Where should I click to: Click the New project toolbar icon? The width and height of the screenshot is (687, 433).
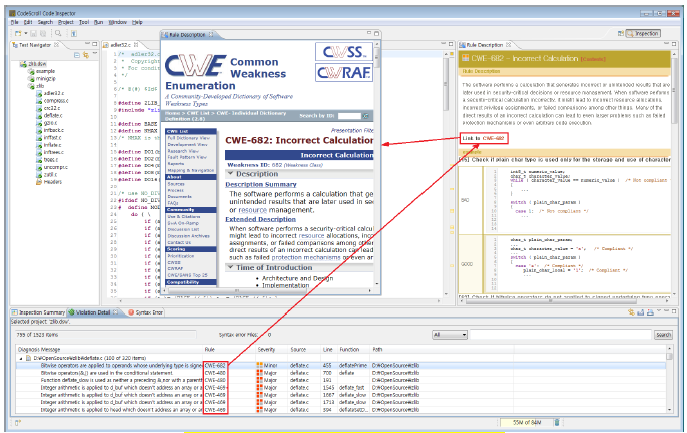pyautogui.click(x=18, y=33)
